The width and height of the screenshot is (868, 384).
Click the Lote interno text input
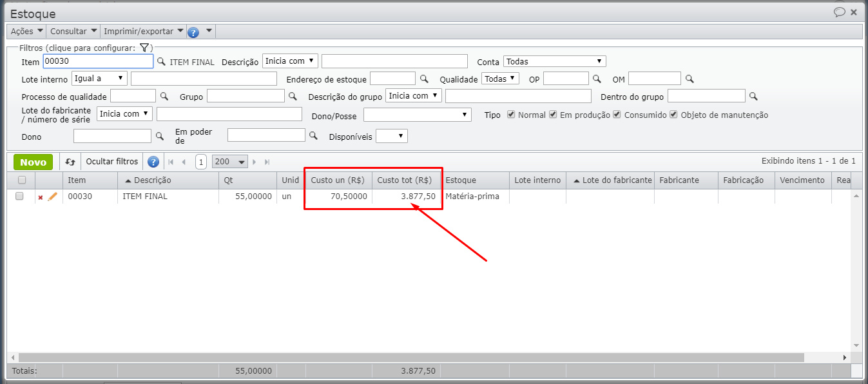(204, 79)
